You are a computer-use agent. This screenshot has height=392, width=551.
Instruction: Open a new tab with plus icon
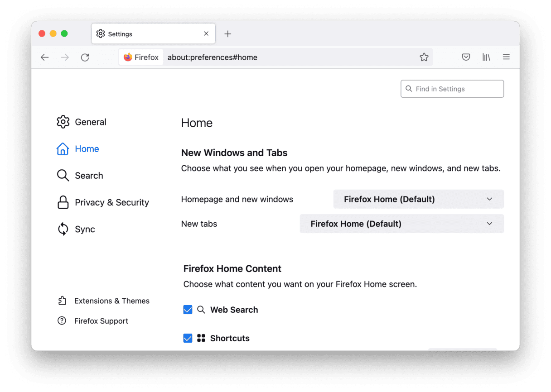click(x=228, y=34)
